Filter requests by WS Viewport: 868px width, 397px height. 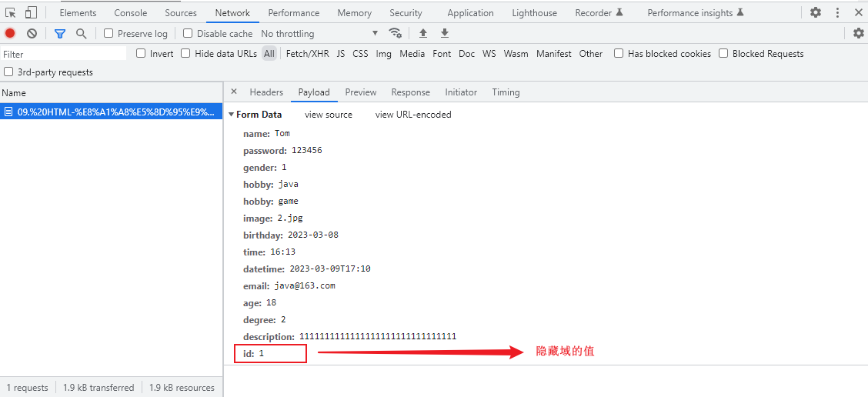(x=489, y=54)
